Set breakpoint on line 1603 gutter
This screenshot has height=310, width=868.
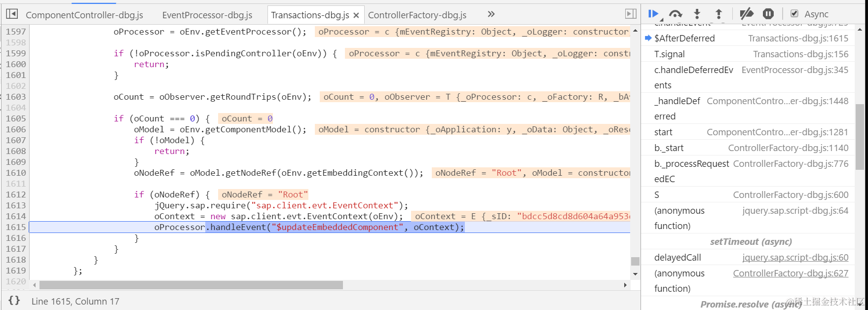pos(15,97)
